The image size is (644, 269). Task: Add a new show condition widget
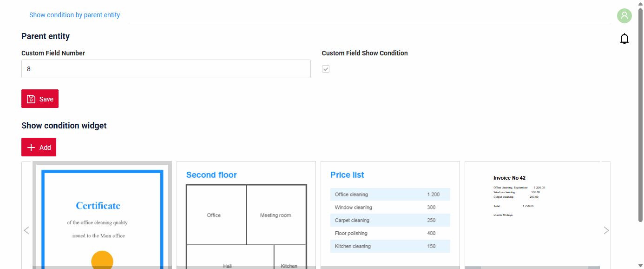[x=39, y=147]
